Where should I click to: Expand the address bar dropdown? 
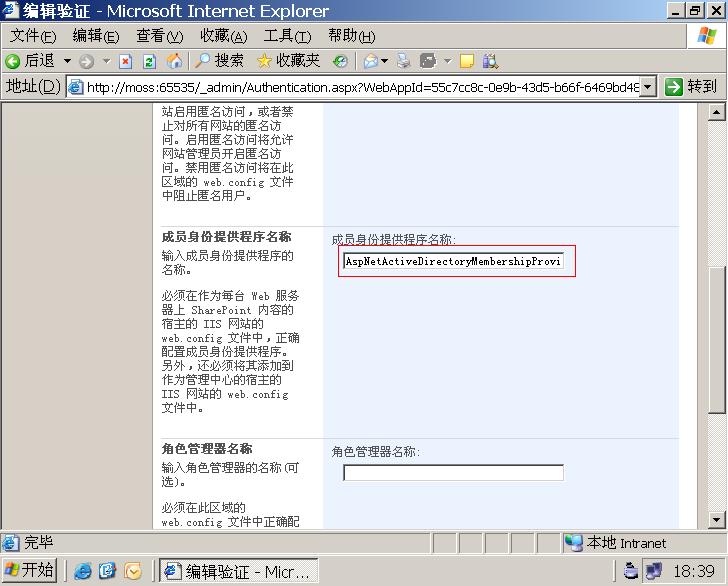(648, 87)
